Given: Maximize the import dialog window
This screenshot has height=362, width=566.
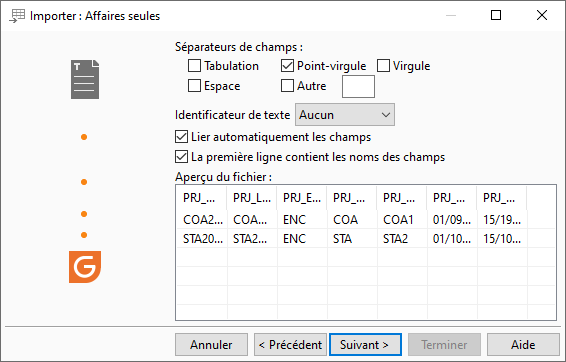Looking at the screenshot, I should pyautogui.click(x=496, y=15).
